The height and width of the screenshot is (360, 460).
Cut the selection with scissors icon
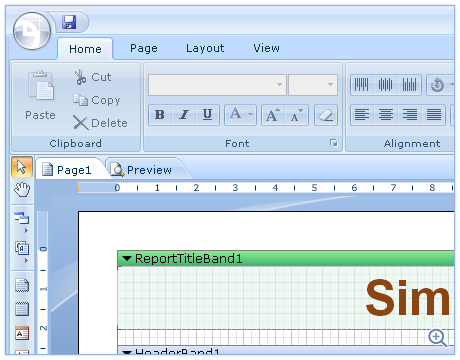click(93, 77)
